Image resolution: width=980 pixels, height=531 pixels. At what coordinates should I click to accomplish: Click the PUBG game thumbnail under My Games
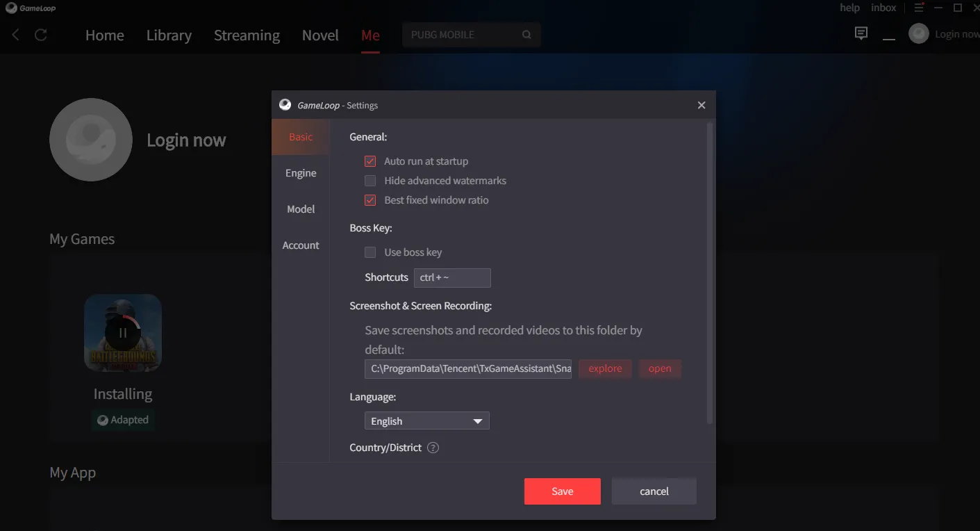click(x=123, y=332)
